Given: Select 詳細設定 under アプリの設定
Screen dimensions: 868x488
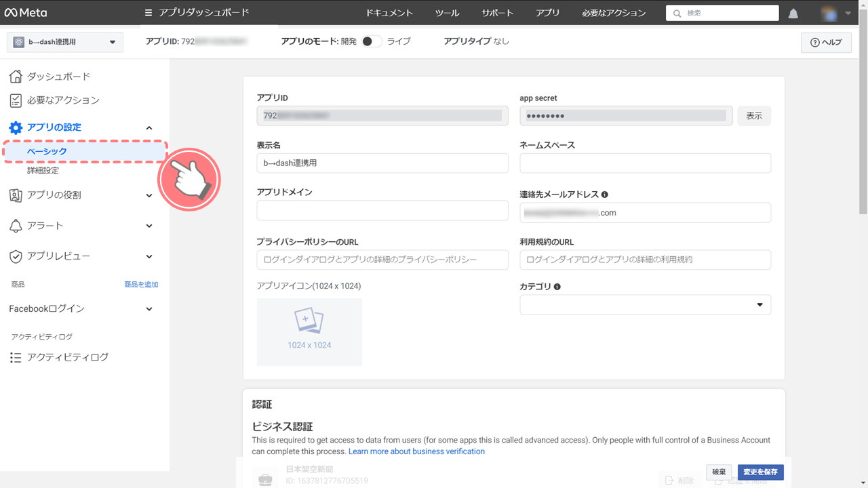Looking at the screenshot, I should [x=43, y=171].
